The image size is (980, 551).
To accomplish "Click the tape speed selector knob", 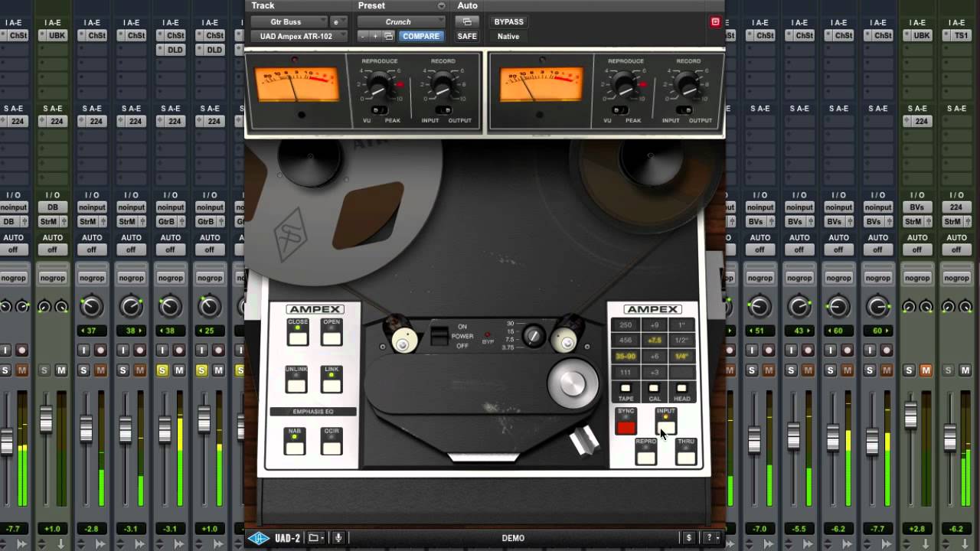I will tap(534, 336).
